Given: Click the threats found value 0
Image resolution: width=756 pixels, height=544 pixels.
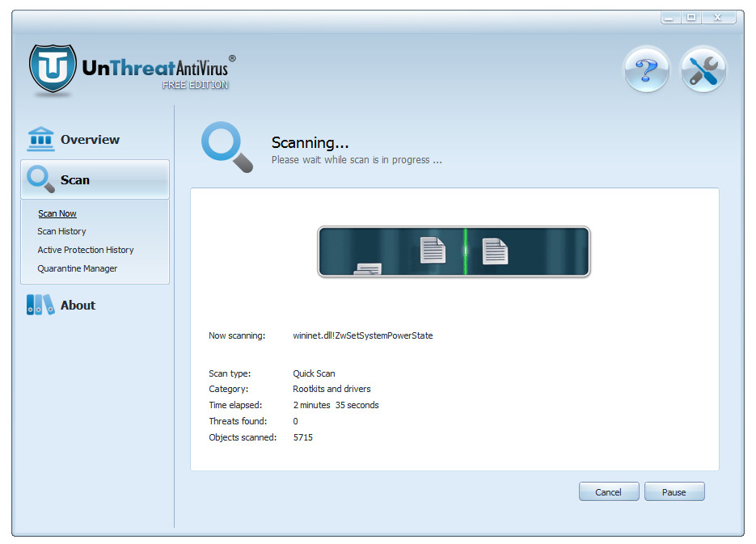Looking at the screenshot, I should tap(296, 421).
